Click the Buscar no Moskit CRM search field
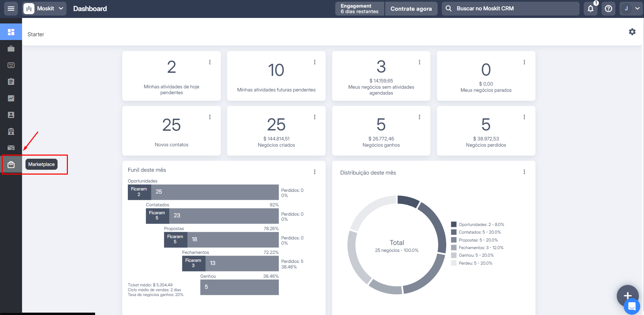Image resolution: width=644 pixels, height=315 pixels. [x=511, y=9]
